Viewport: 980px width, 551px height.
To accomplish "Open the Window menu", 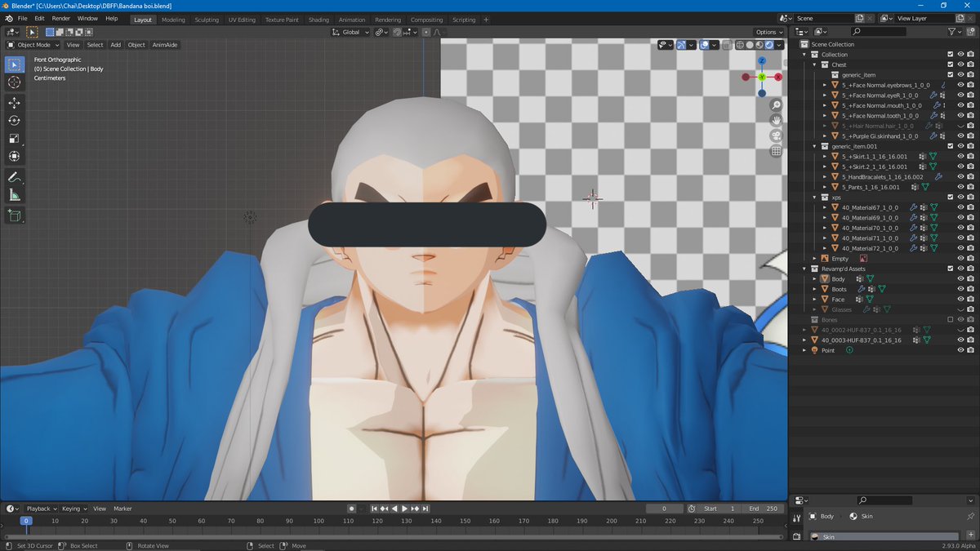I will [x=87, y=18].
